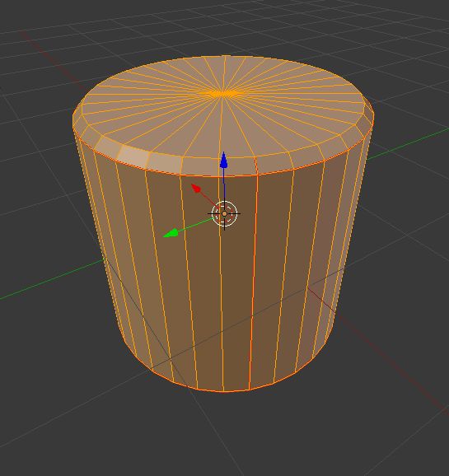Screen dimensions: 449x476
Task: Click the red X-axis gizmo arrow
Action: pyautogui.click(x=196, y=189)
